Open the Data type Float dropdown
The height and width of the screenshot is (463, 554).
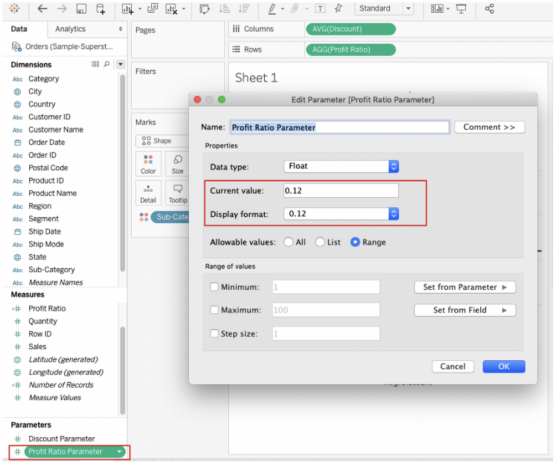point(341,166)
